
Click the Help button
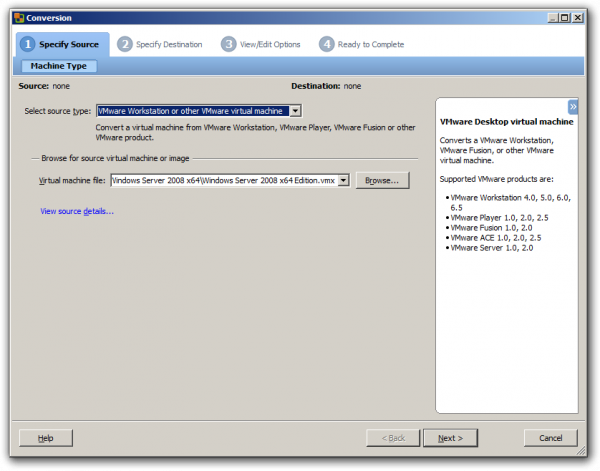[x=46, y=438]
